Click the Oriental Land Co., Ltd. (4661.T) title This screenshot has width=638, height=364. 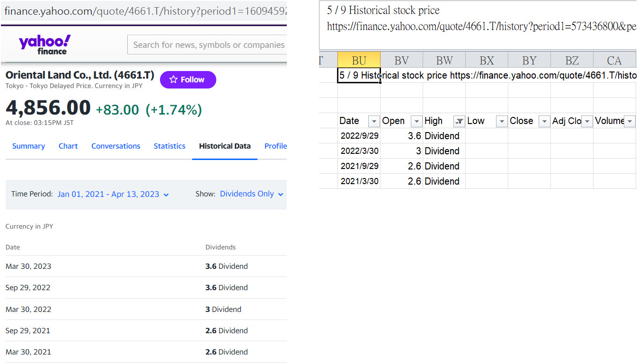pos(80,75)
